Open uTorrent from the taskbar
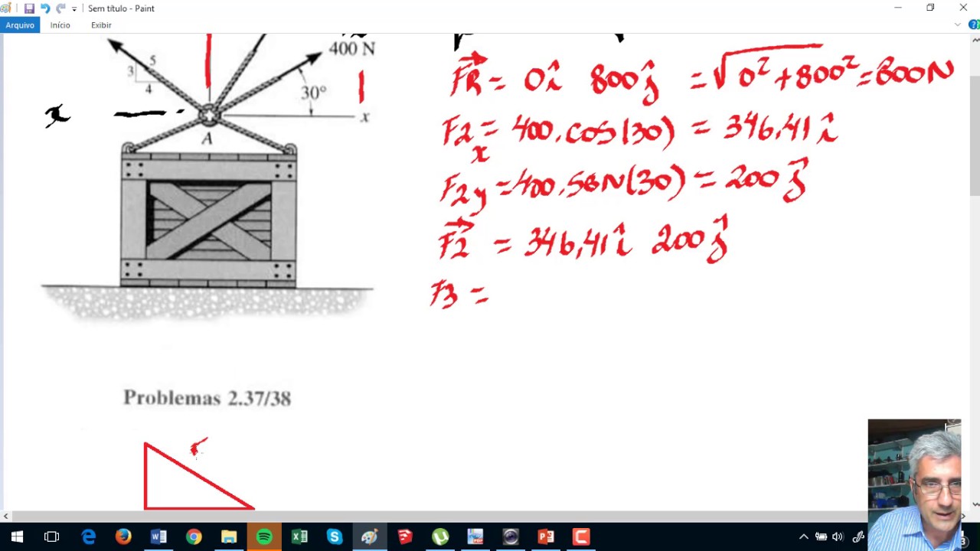The image size is (980, 551). click(440, 536)
